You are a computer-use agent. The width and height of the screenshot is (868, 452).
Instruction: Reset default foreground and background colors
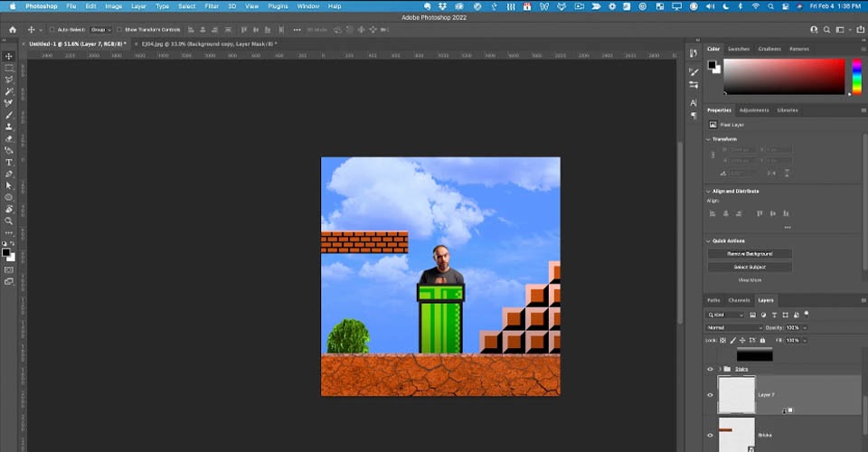click(5, 243)
